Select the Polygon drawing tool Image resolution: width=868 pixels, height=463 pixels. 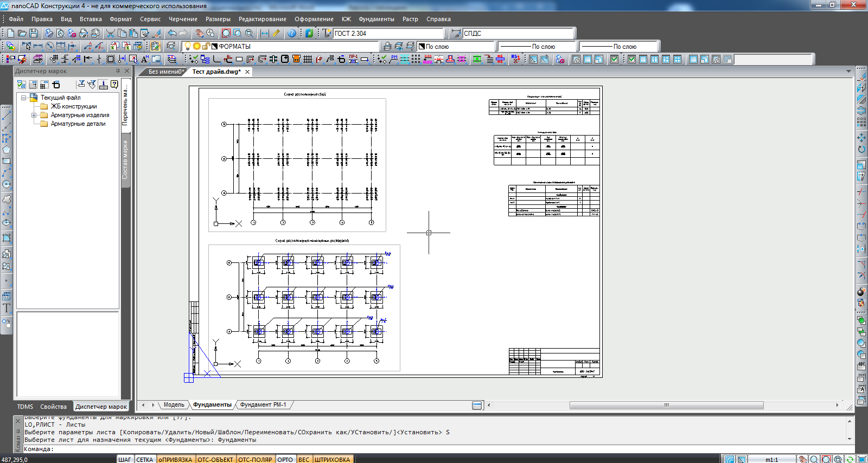(7, 150)
